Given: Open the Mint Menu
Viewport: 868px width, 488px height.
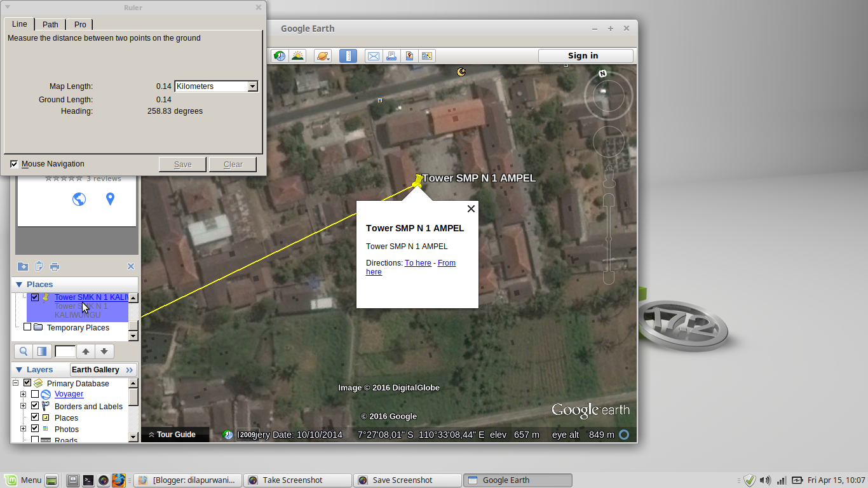Looking at the screenshot, I should 23,480.
